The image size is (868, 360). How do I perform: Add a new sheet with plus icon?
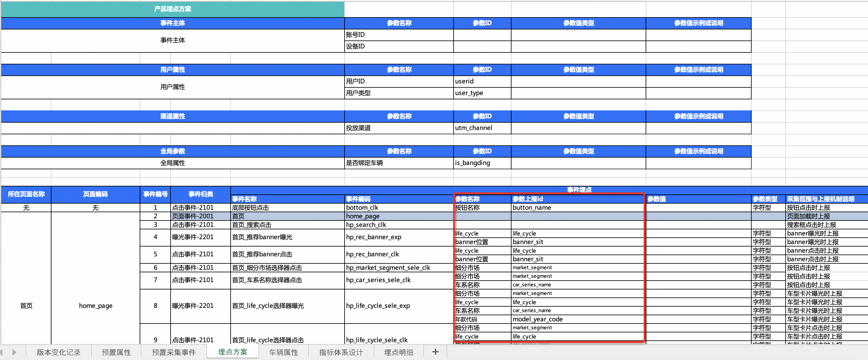click(x=435, y=352)
